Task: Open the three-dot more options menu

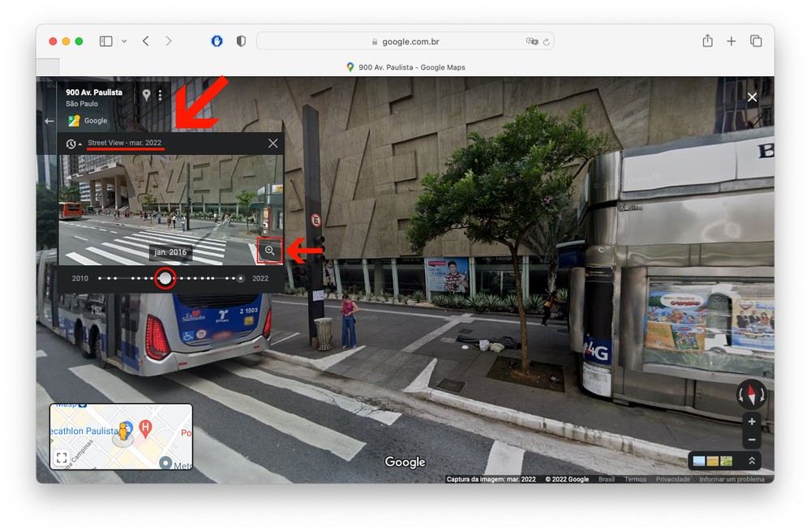Action: [x=160, y=95]
